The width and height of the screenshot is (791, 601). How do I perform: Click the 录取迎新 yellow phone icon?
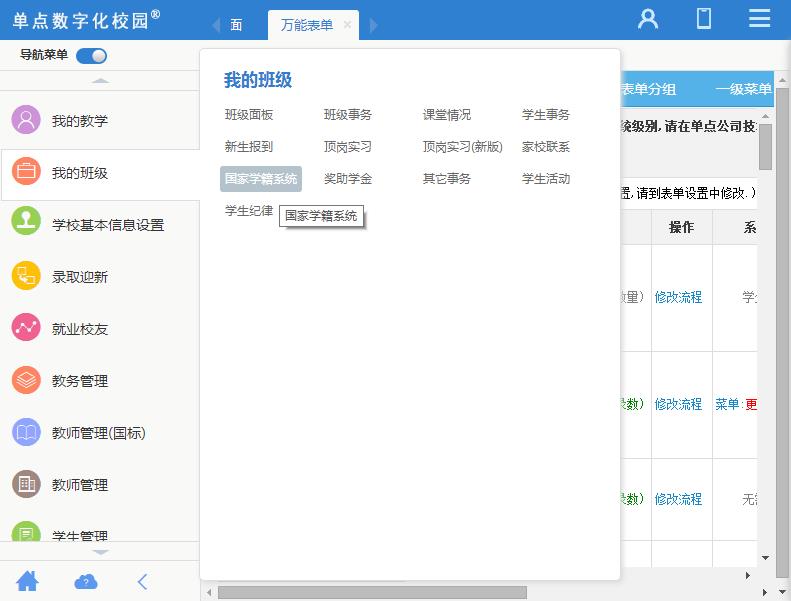[x=26, y=276]
